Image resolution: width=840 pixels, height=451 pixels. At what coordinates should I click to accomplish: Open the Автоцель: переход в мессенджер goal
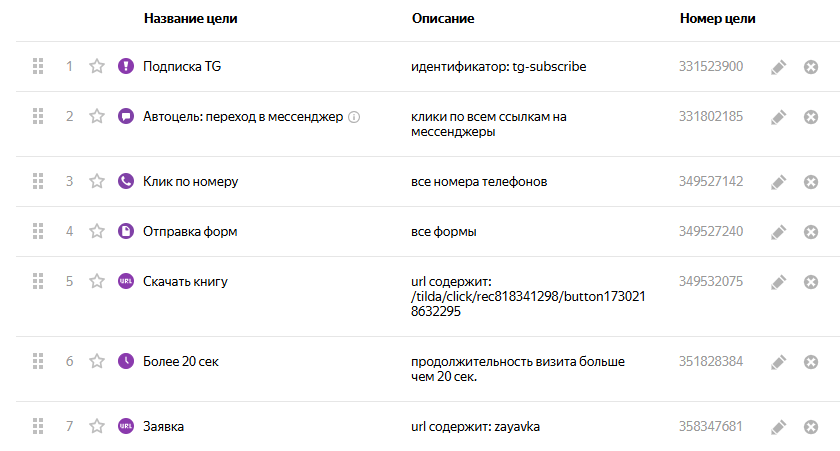[x=243, y=117]
